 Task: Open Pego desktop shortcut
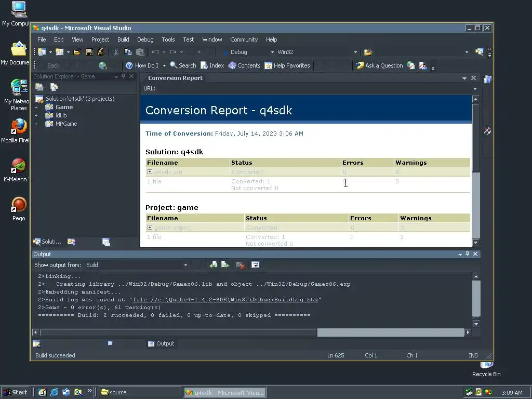tap(19, 209)
